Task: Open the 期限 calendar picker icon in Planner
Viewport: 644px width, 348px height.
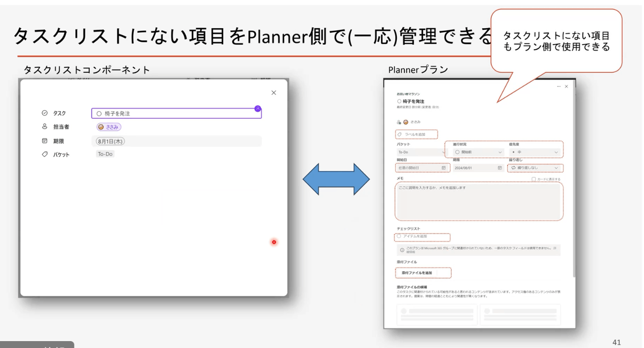Action: [500, 168]
